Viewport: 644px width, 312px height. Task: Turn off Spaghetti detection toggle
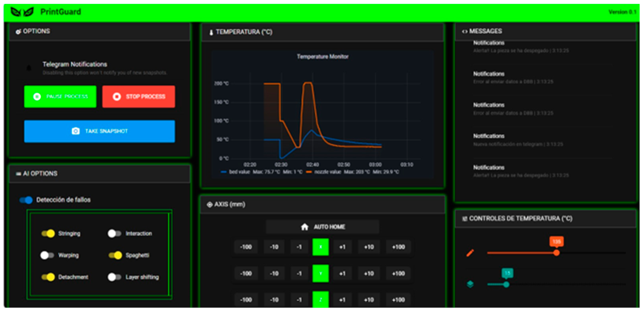[115, 255]
